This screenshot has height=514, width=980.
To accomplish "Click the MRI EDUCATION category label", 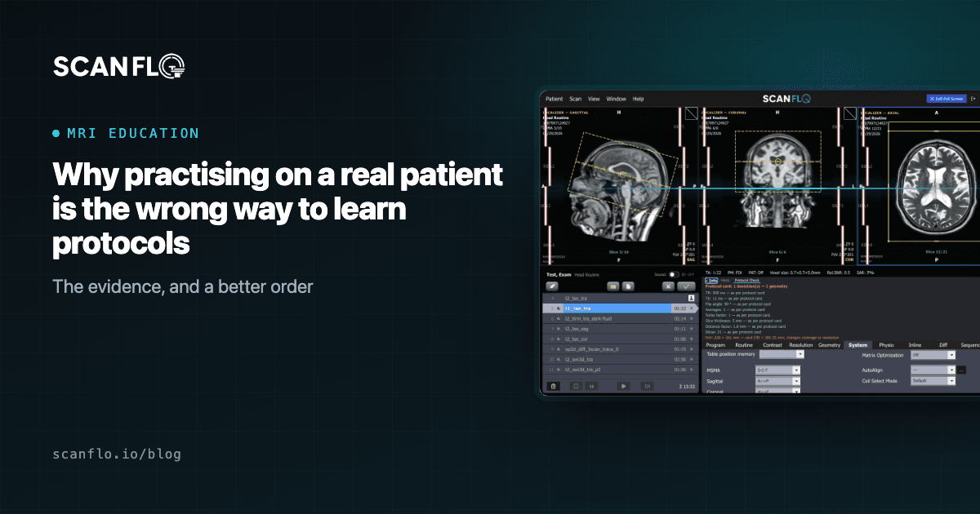I will coord(133,133).
